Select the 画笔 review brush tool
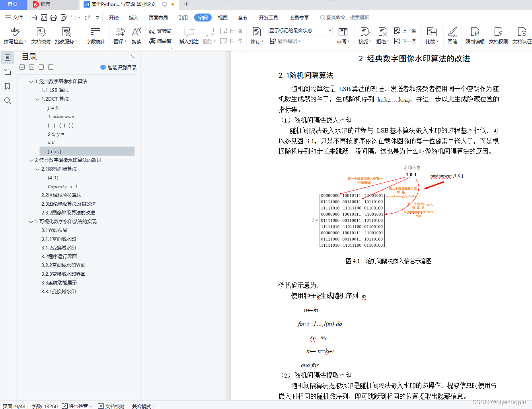Image resolution: width=532 pixels, height=409 pixels. point(452,36)
